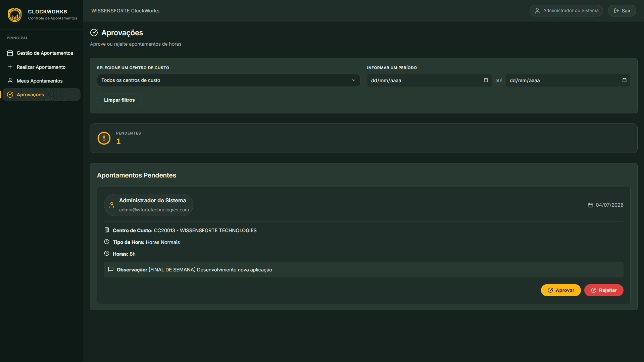Focus the start date dd/mm/aaaa field

[x=429, y=80]
